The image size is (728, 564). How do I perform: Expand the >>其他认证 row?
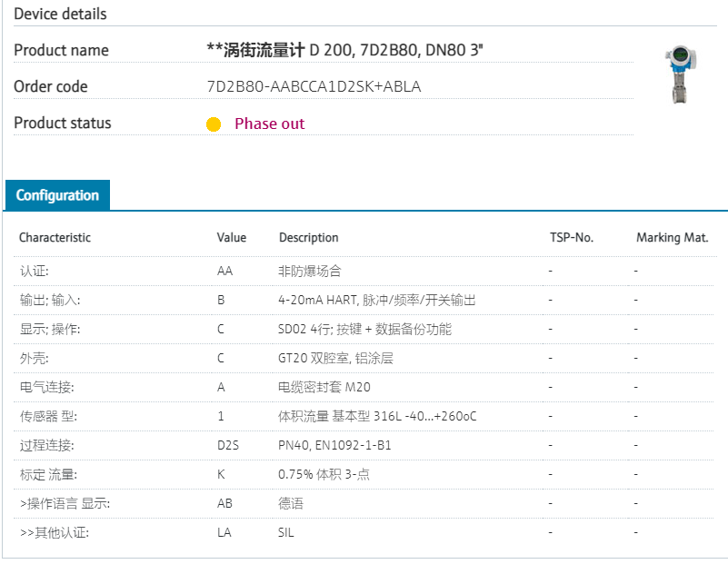[54, 532]
